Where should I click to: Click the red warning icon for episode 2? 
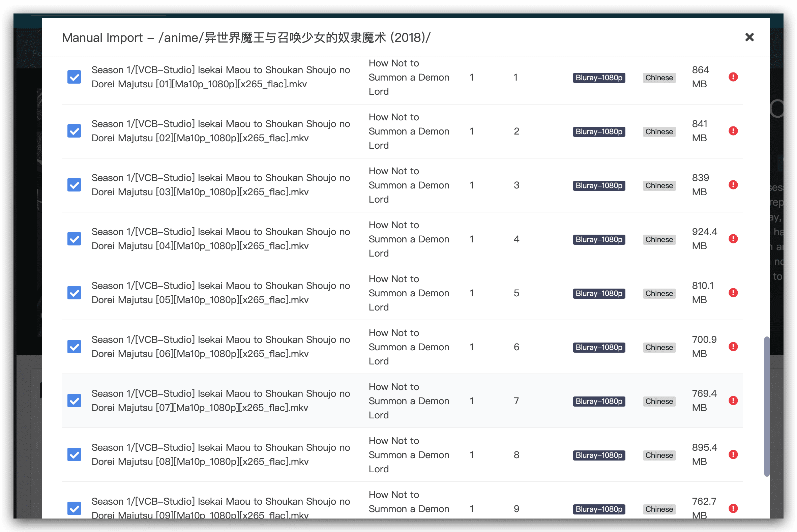pyautogui.click(x=733, y=131)
